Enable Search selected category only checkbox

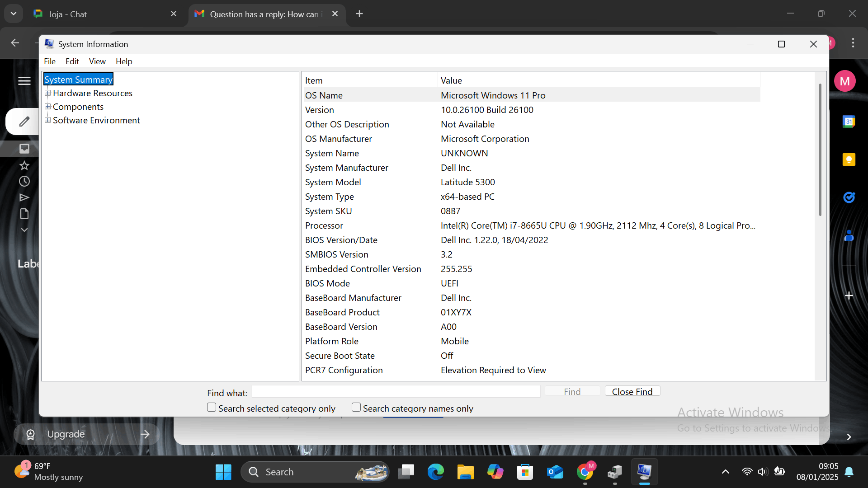pos(211,408)
